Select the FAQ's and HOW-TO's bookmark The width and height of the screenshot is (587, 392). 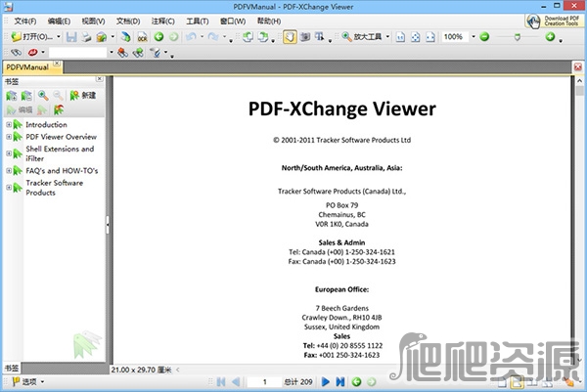62,170
